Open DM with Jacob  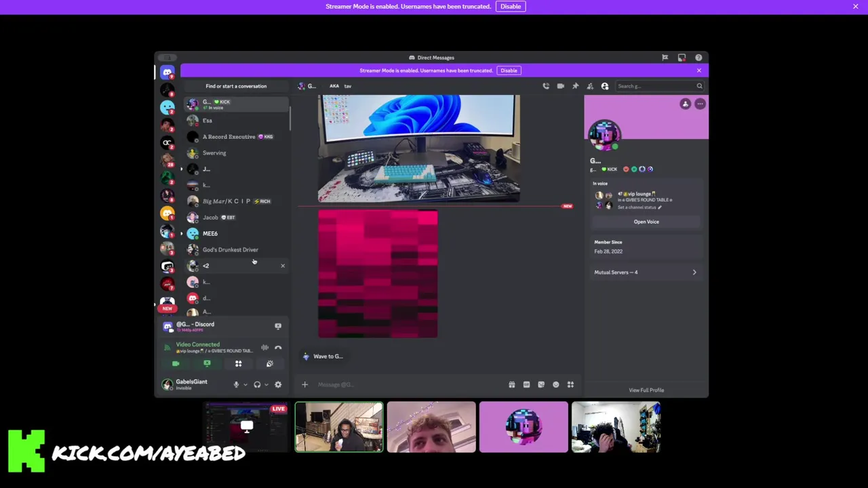pyautogui.click(x=236, y=218)
